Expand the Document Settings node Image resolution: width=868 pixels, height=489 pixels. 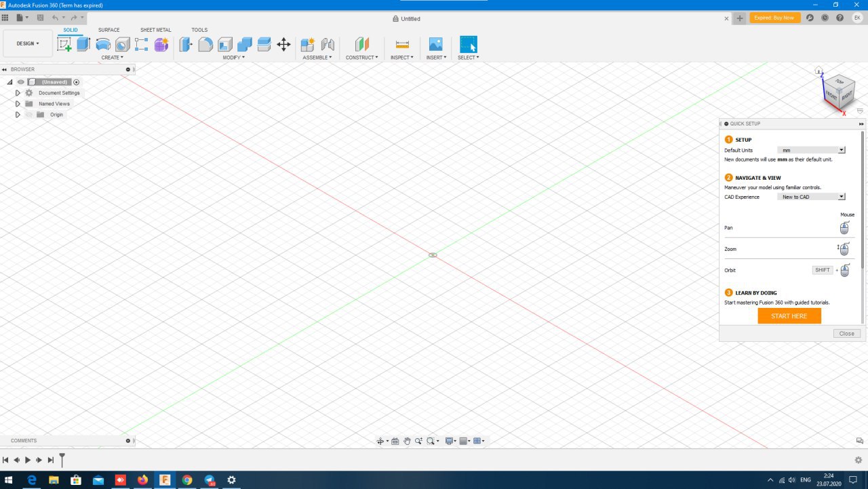(x=18, y=93)
